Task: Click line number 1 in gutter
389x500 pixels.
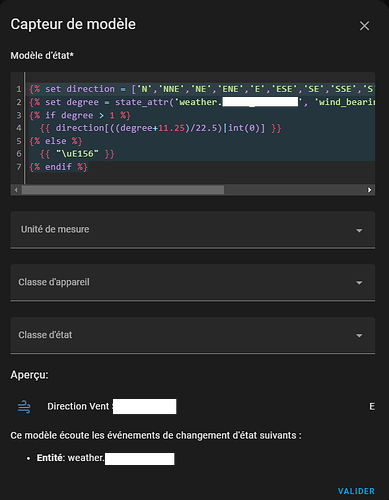Action: coord(19,89)
